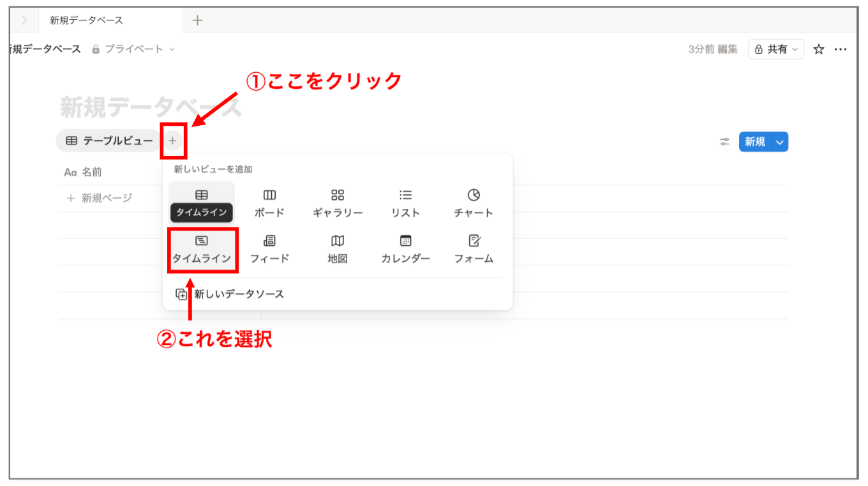The height and width of the screenshot is (486, 868).
Task: Expand the 新規 button dropdown chevron
Action: tap(779, 142)
